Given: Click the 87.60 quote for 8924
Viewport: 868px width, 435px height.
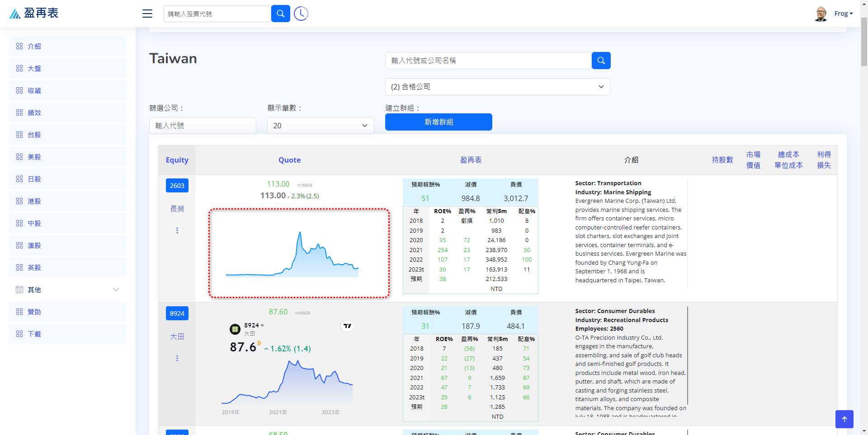Looking at the screenshot, I should 278,312.
